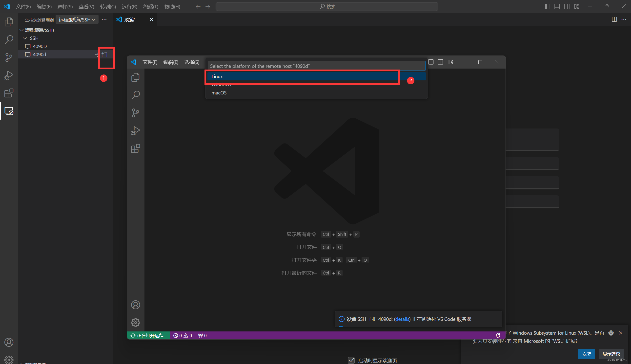
Task: Click the 安装 button to install WSL extension
Action: tap(587, 354)
